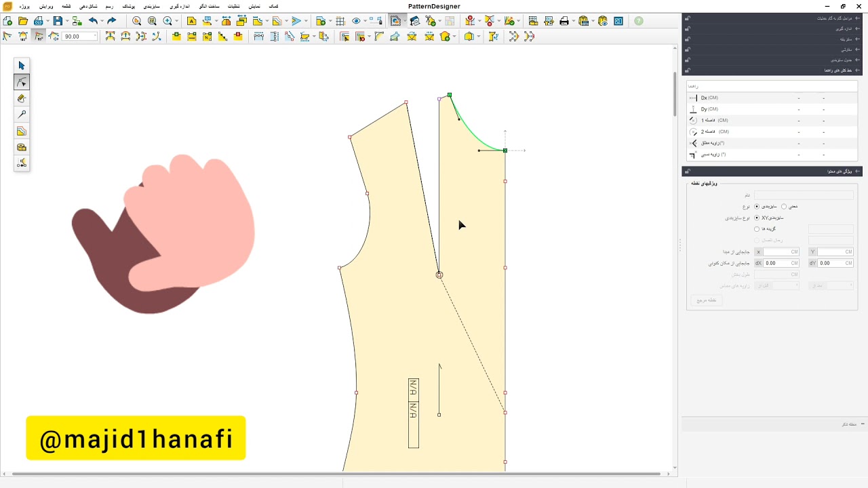Click the dX displacement input field
The height and width of the screenshot is (488, 868).
tap(781, 263)
